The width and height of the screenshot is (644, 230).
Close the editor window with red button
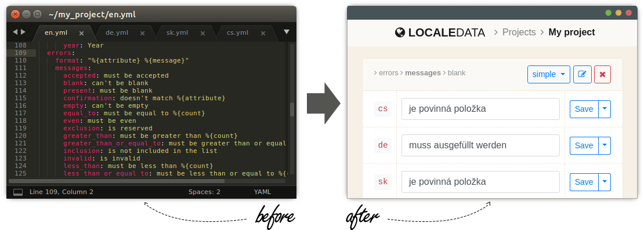tap(15, 14)
